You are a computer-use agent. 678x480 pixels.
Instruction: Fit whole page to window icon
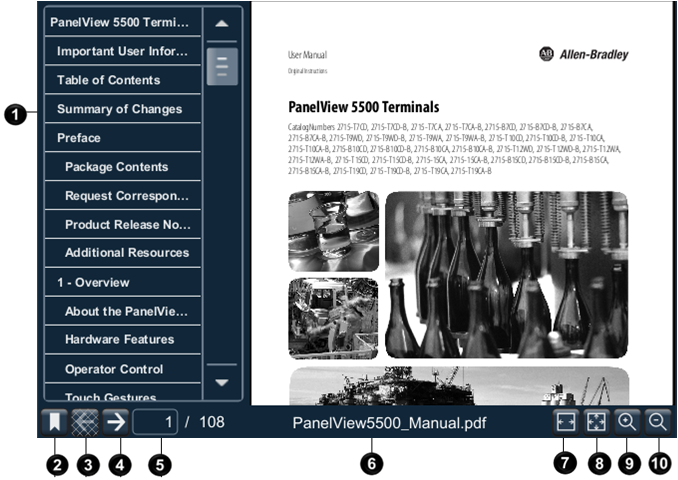pyautogui.click(x=597, y=422)
